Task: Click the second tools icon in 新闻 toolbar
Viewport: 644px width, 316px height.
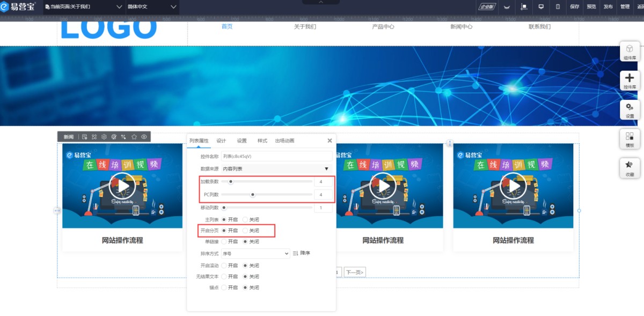Action: pyautogui.click(x=94, y=137)
